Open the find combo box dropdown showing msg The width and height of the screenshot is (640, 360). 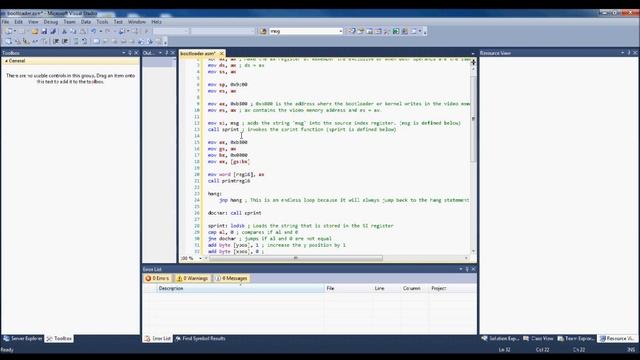point(340,31)
